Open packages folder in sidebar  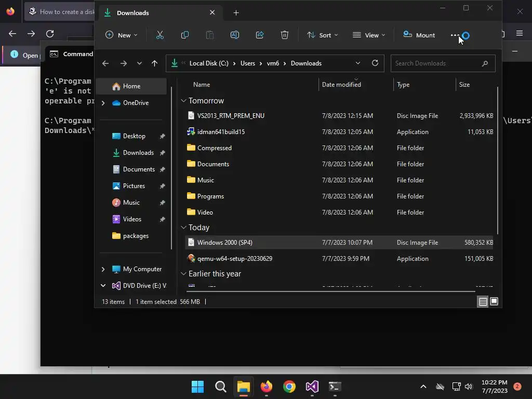pyautogui.click(x=136, y=236)
